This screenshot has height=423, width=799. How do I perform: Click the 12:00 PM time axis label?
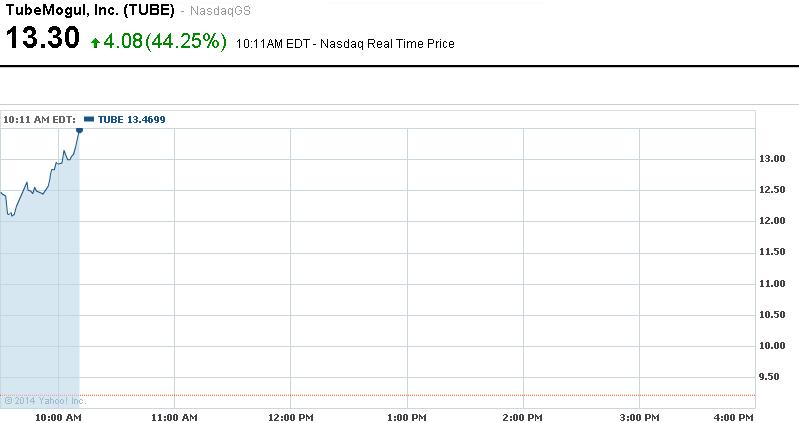(290, 416)
